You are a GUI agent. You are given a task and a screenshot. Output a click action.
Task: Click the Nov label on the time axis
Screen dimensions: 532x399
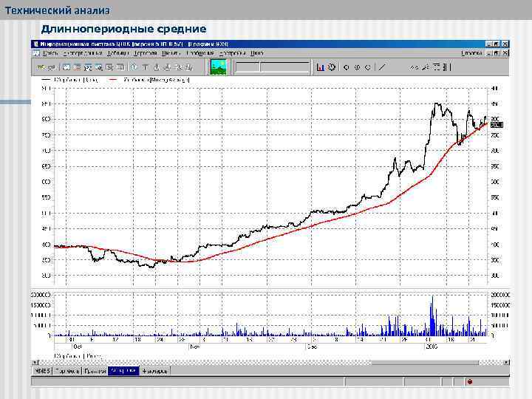pyautogui.click(x=194, y=347)
